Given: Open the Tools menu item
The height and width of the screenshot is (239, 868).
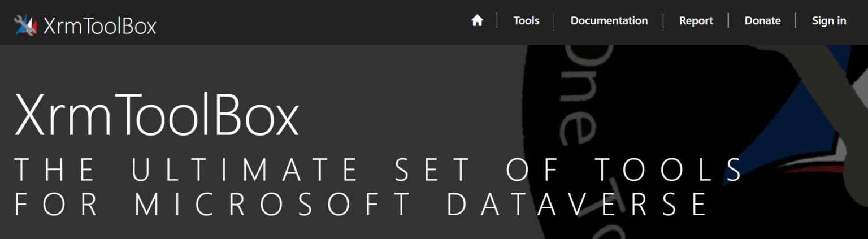Looking at the screenshot, I should pyautogui.click(x=526, y=21).
